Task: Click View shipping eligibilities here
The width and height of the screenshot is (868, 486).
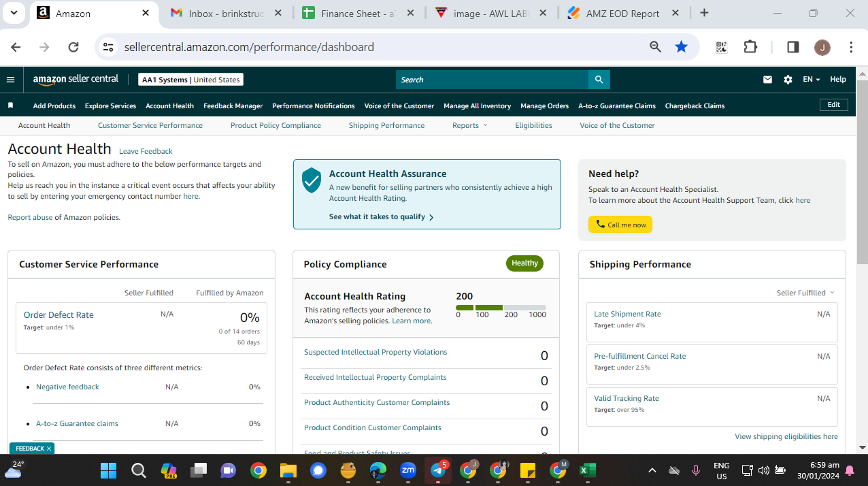Action: (x=786, y=436)
